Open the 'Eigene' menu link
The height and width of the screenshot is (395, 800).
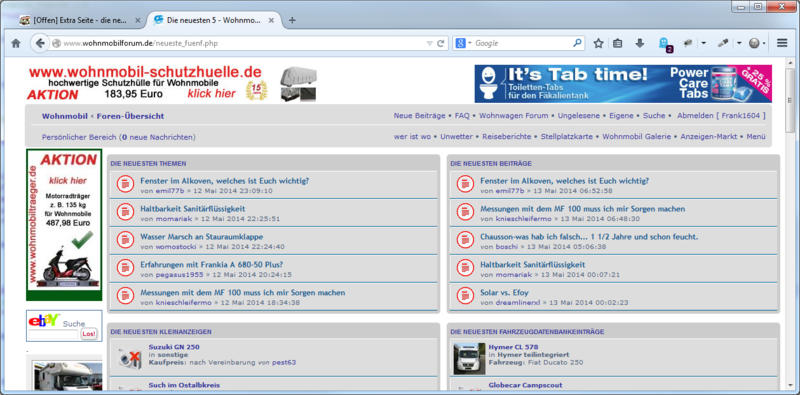[621, 116]
